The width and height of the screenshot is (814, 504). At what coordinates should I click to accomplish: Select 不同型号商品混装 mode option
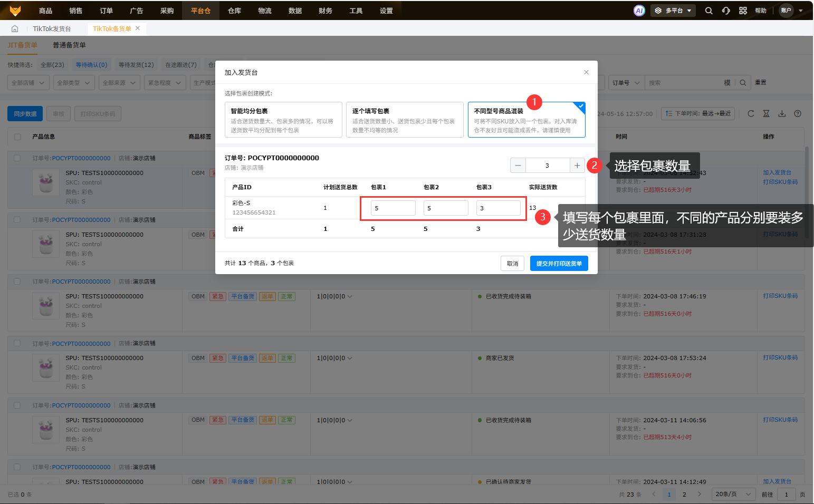pyautogui.click(x=526, y=120)
